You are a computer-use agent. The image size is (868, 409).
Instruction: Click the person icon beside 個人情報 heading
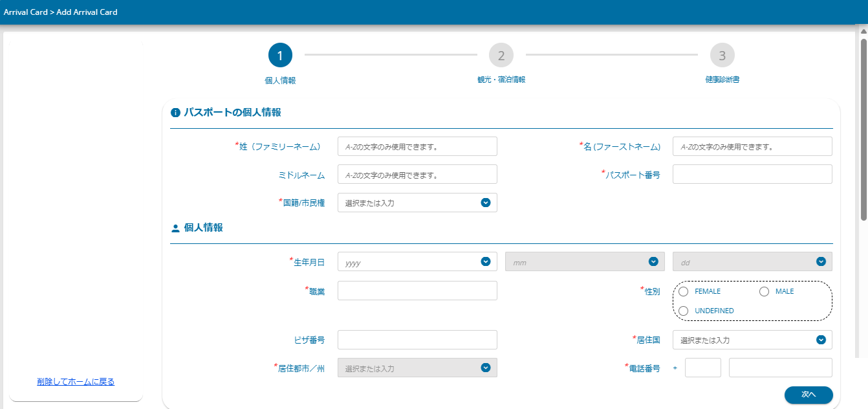click(175, 228)
